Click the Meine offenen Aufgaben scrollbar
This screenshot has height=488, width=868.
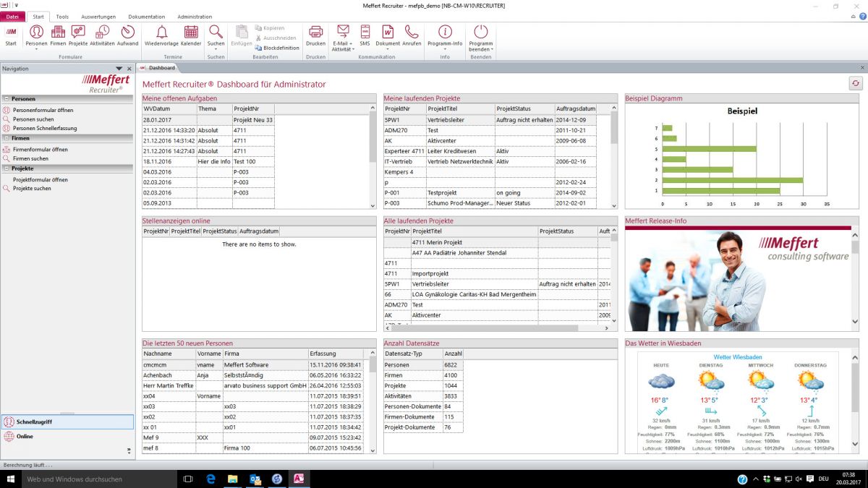(x=373, y=156)
